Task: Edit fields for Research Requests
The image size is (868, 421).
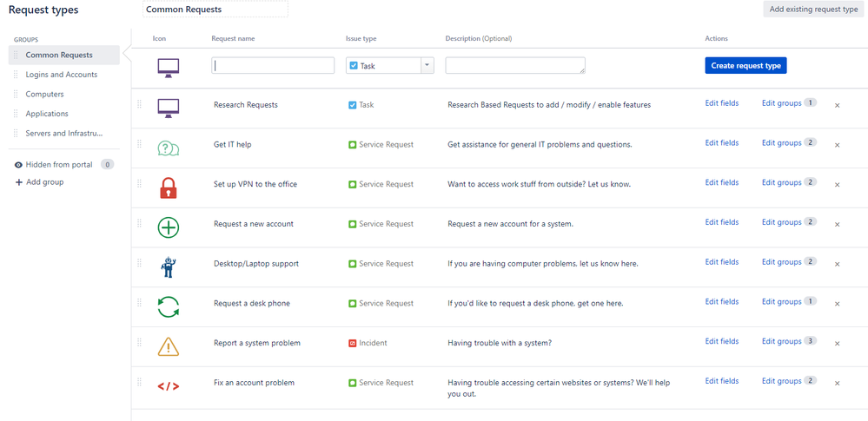Action: (x=722, y=103)
